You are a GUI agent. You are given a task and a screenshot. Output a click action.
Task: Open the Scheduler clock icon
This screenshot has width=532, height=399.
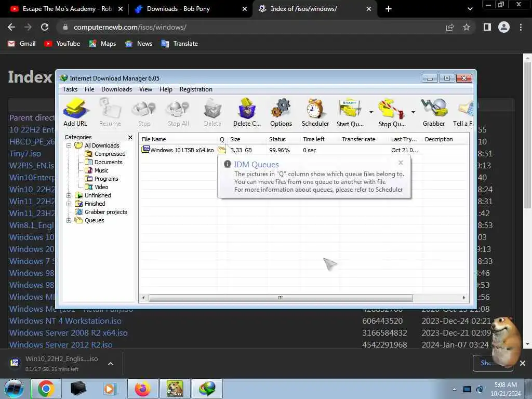[315, 112]
